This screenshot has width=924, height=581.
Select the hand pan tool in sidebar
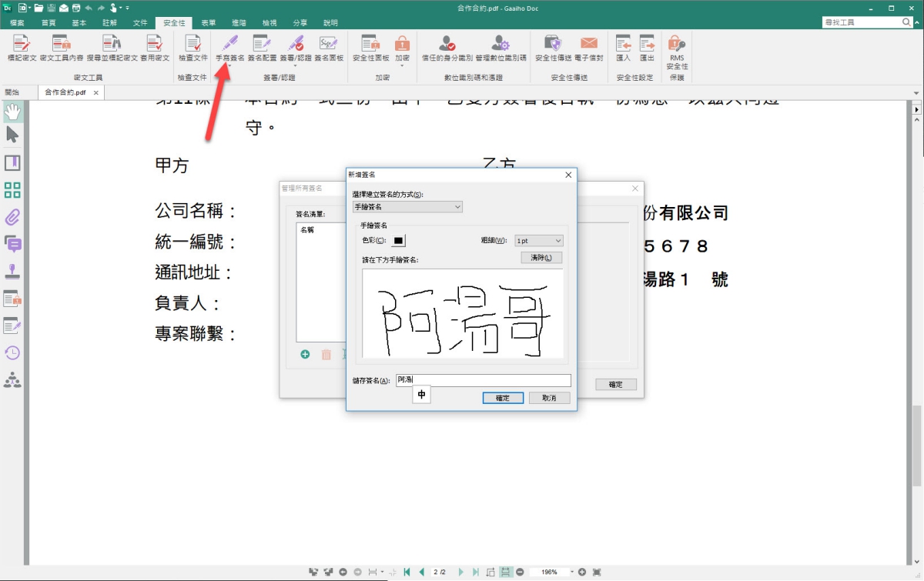(x=12, y=112)
